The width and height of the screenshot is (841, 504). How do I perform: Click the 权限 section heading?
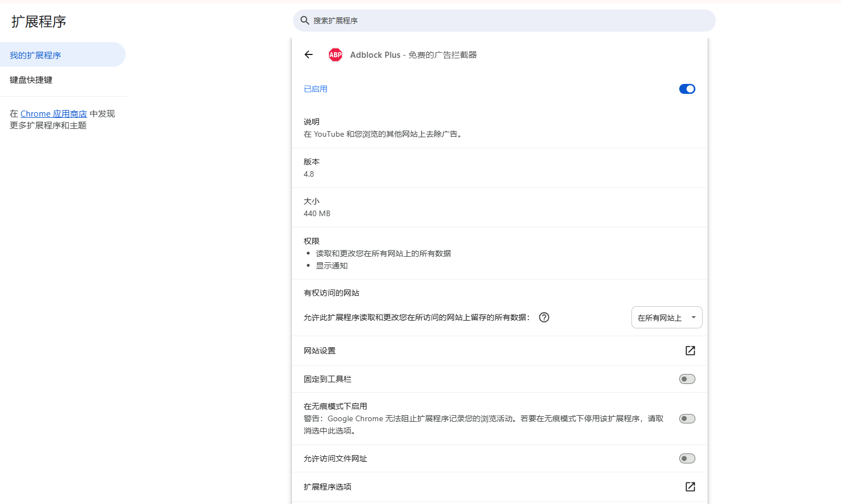(x=311, y=241)
